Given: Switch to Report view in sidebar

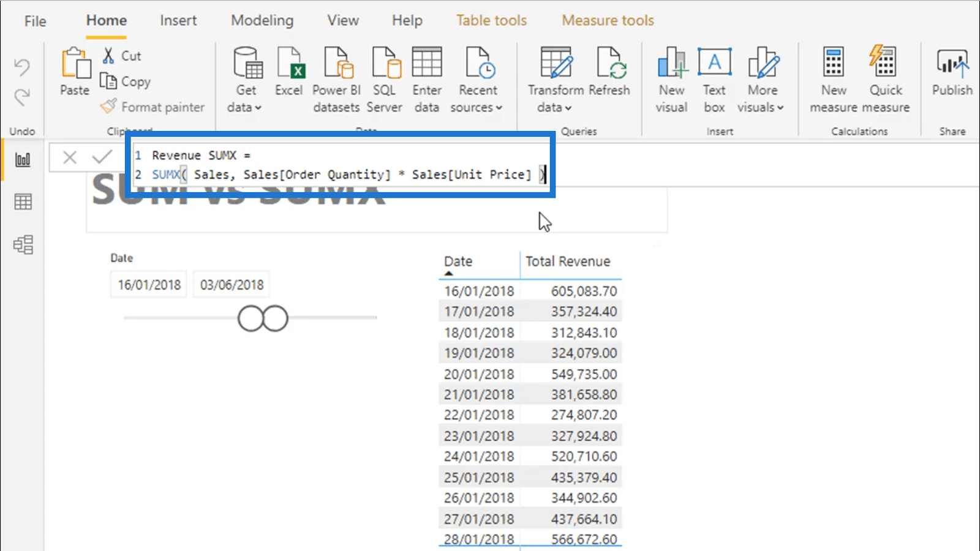Looking at the screenshot, I should click(x=23, y=160).
